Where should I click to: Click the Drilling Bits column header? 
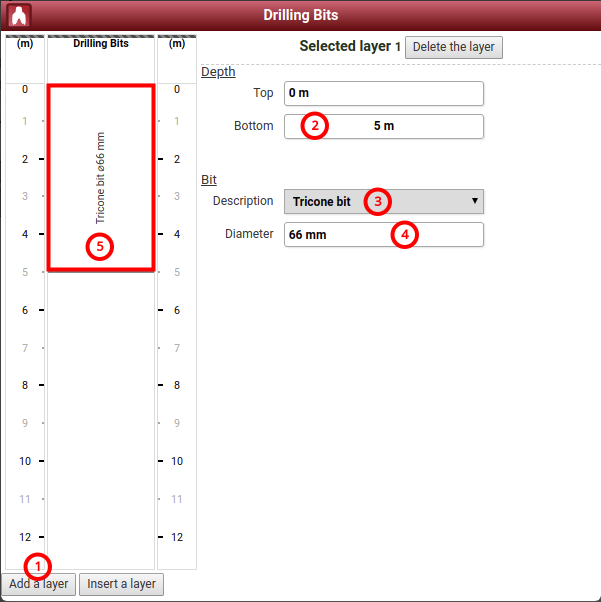[x=101, y=44]
